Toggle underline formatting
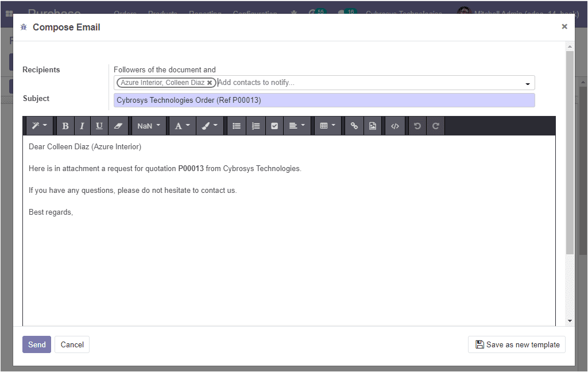Viewport: 588px width, 372px height. (x=99, y=126)
